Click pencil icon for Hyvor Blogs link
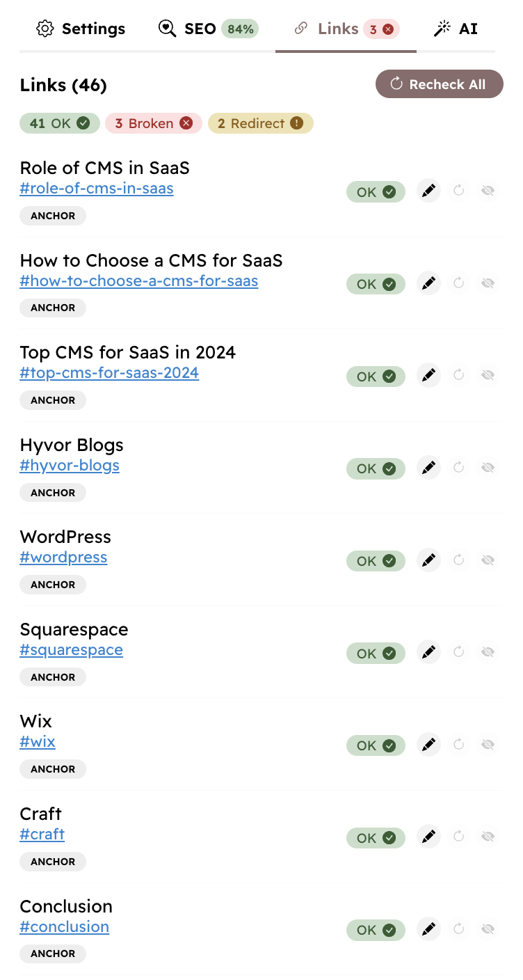 tap(428, 468)
